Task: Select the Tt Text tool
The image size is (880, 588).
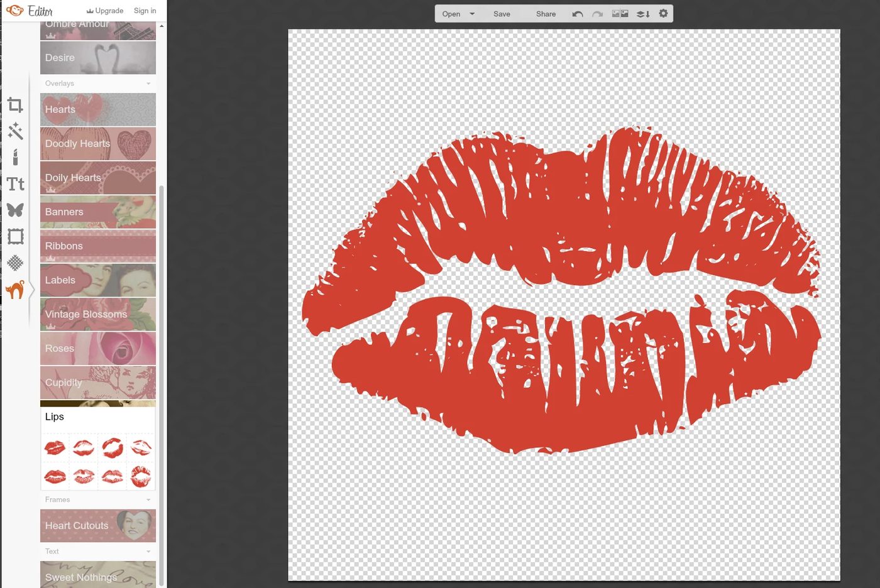Action: tap(15, 183)
